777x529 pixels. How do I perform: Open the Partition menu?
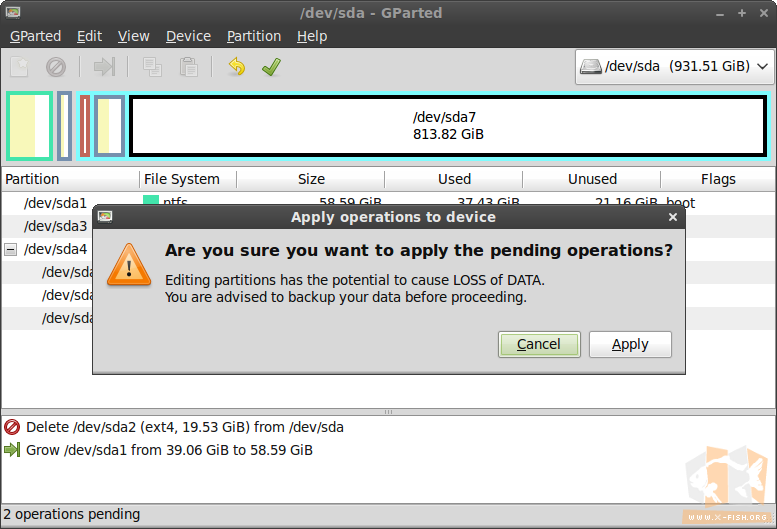(x=254, y=36)
